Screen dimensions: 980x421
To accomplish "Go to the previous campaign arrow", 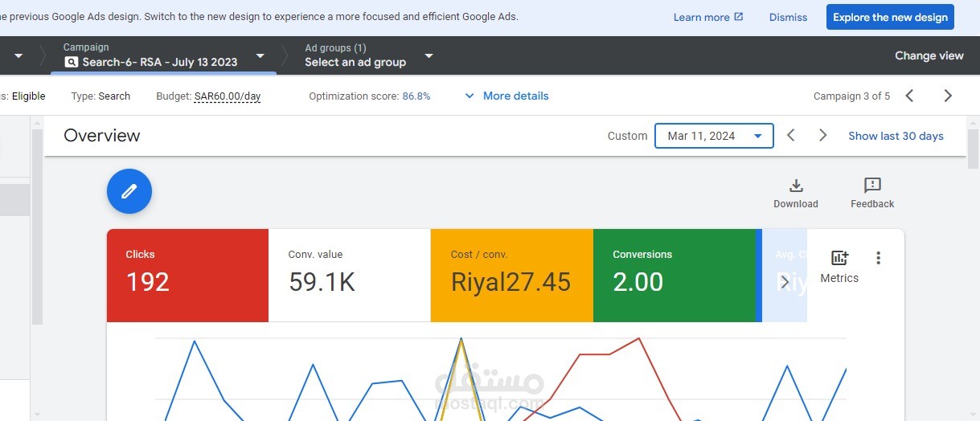I will [x=909, y=96].
